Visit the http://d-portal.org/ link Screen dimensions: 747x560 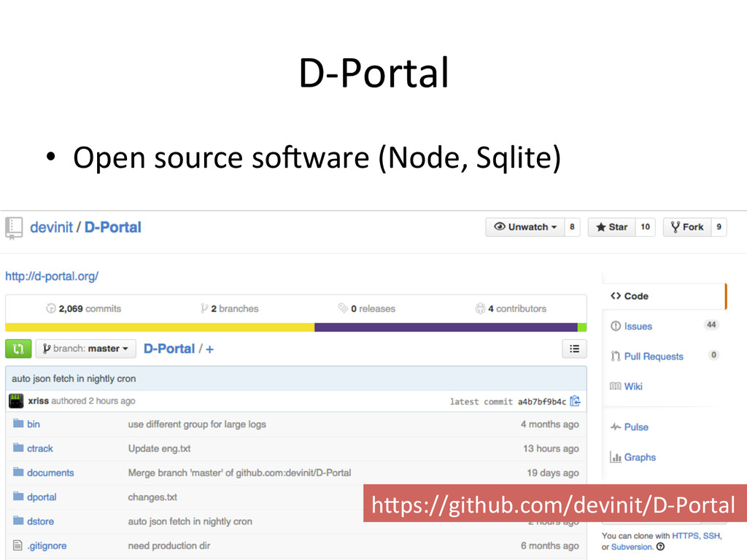coord(52,276)
